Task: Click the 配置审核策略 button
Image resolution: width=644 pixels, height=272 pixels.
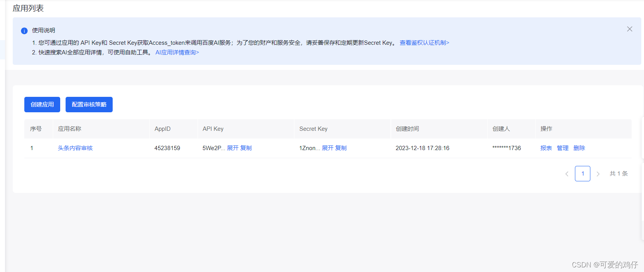Action: [x=89, y=105]
